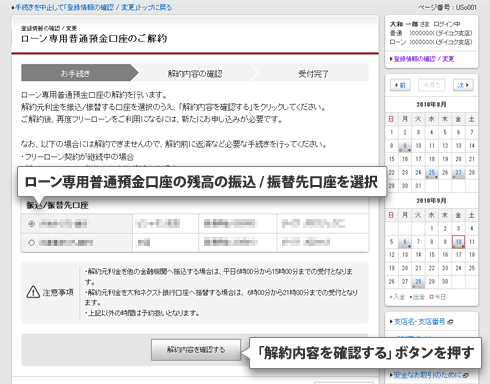This screenshot has width=490, height=384.
Task: Select the first transfer account radio button
Action: (x=32, y=224)
